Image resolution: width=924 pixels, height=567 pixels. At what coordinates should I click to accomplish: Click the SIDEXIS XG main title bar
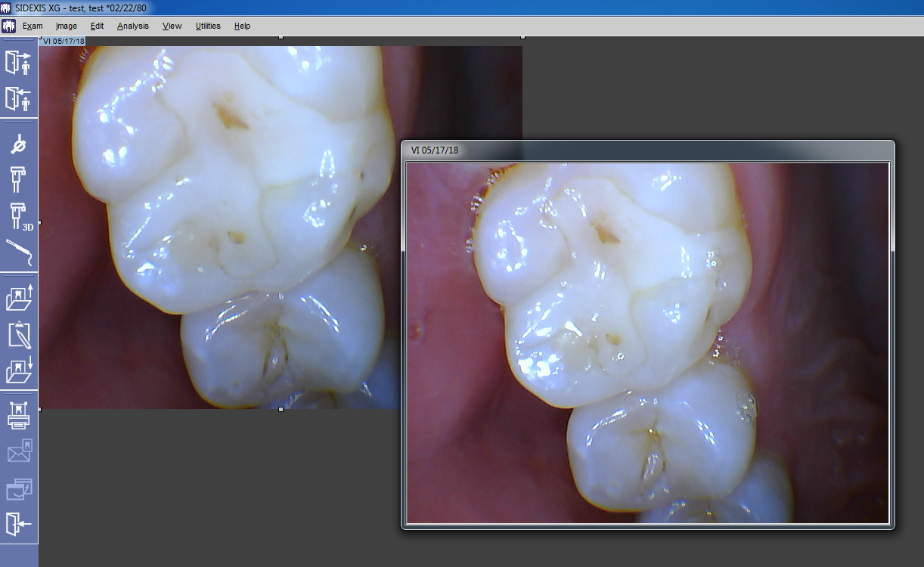(462, 8)
